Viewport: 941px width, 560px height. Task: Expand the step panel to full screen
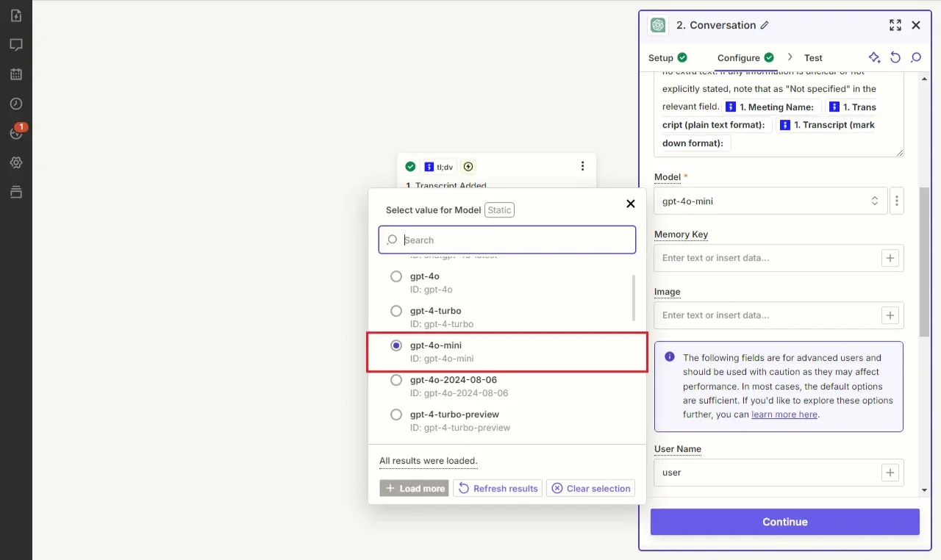coord(895,25)
